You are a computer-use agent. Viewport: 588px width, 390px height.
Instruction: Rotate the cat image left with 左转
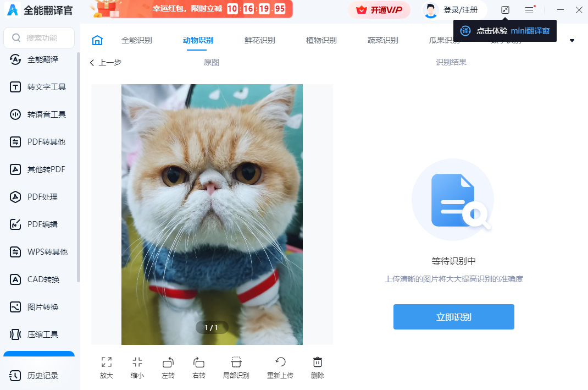(x=168, y=366)
